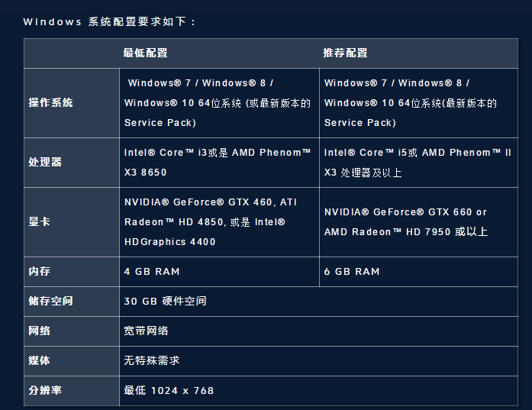Click the 网络 row label
The width and height of the screenshot is (532, 410).
click(40, 331)
